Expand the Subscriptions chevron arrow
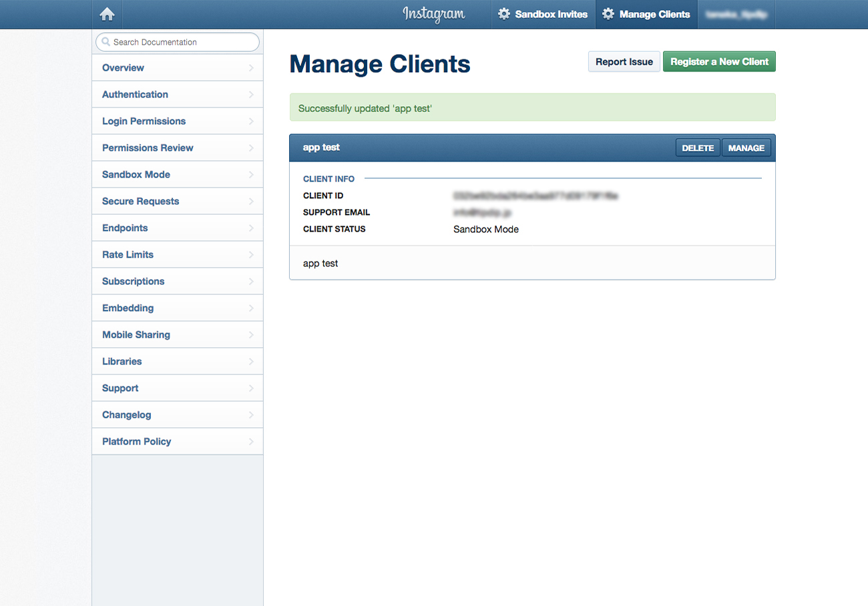868x606 pixels. click(251, 281)
